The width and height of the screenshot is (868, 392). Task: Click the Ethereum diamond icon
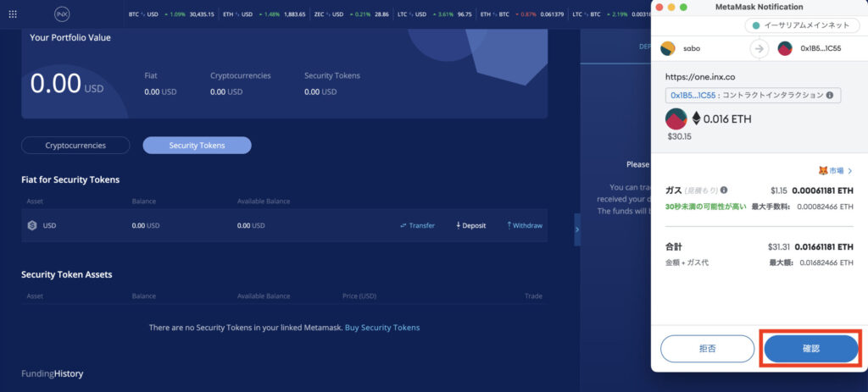[x=697, y=119]
